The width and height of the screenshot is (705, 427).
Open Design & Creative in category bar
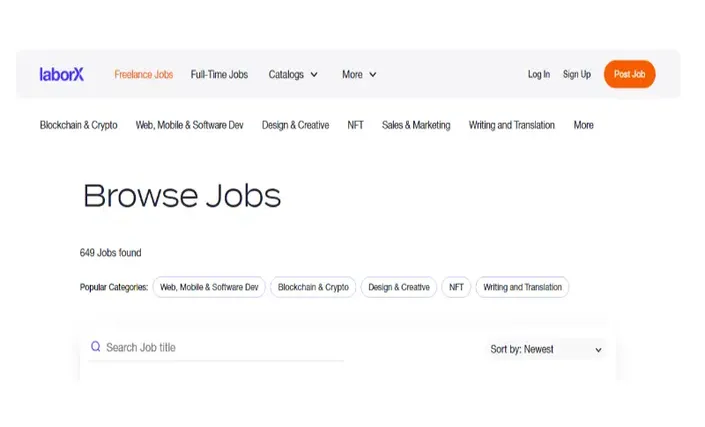[x=295, y=125]
